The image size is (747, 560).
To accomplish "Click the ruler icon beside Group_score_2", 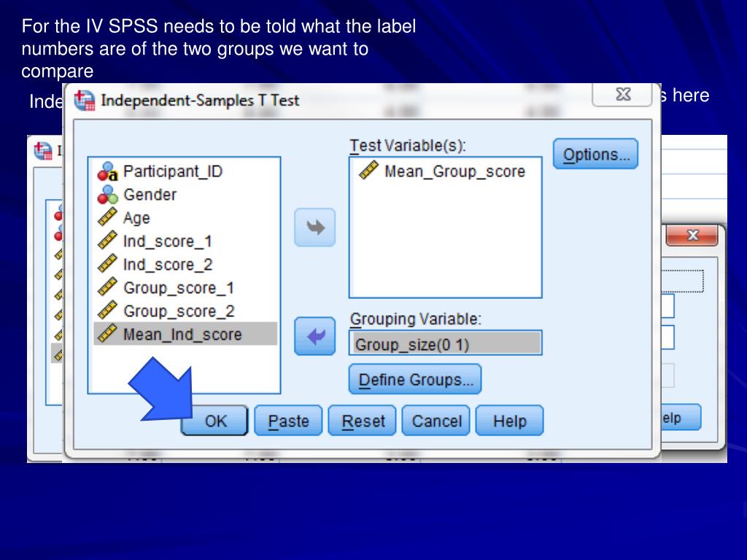I will 107,311.
